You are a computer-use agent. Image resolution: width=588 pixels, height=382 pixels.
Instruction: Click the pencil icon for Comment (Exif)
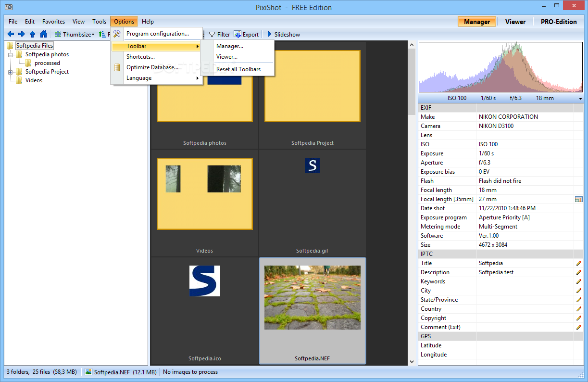[x=579, y=327]
